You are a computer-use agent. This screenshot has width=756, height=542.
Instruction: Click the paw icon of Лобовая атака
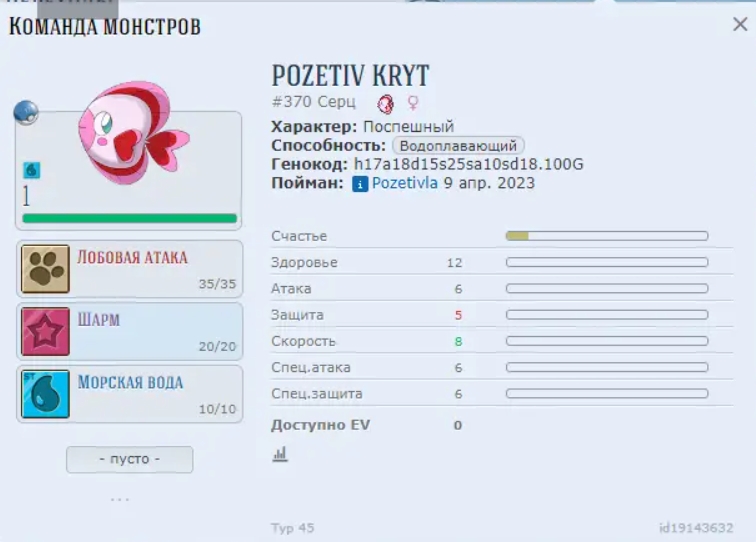click(45, 269)
